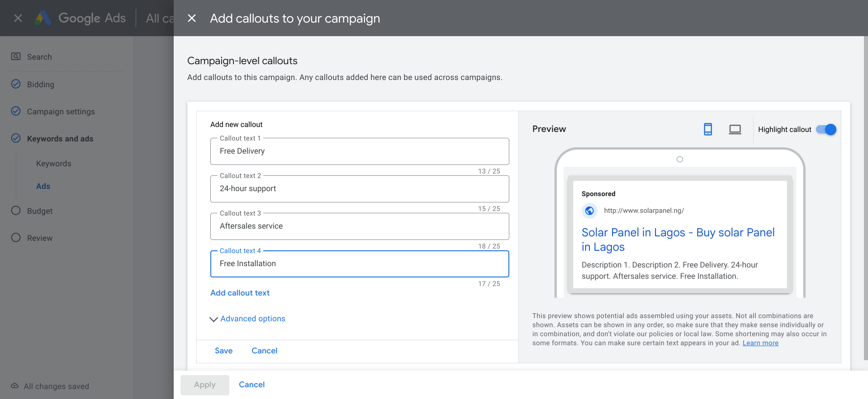
Task: Click the globe icon in ad preview
Action: click(x=589, y=211)
